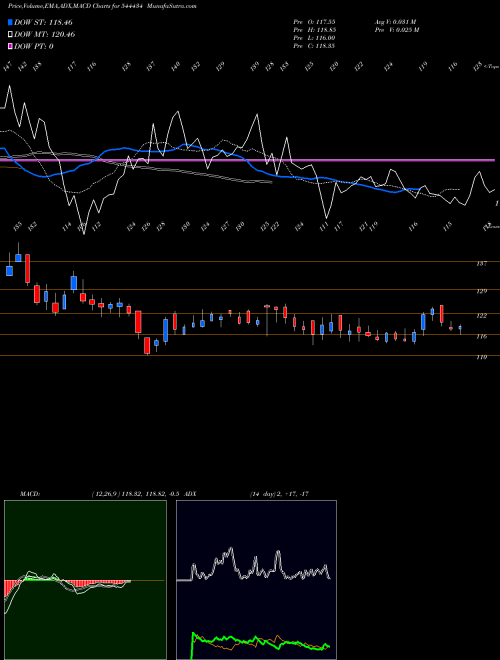Click the 129 price axis label
This screenshot has width=500, height=660.
point(482,291)
